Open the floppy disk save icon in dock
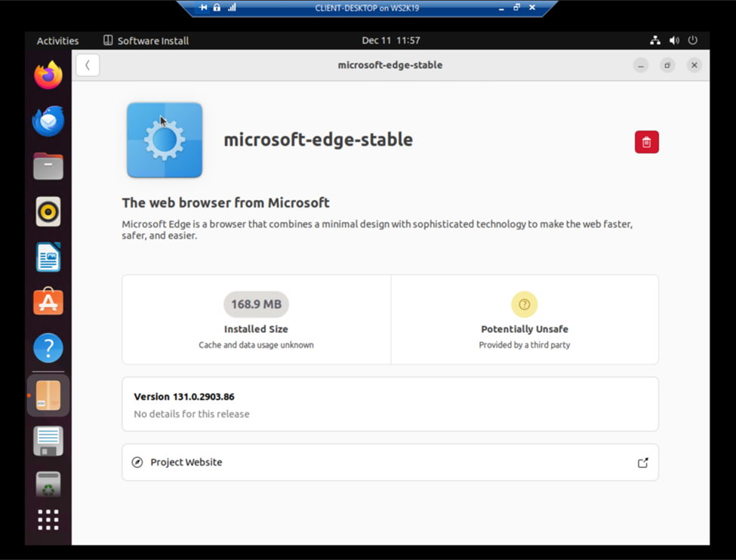 coord(48,441)
